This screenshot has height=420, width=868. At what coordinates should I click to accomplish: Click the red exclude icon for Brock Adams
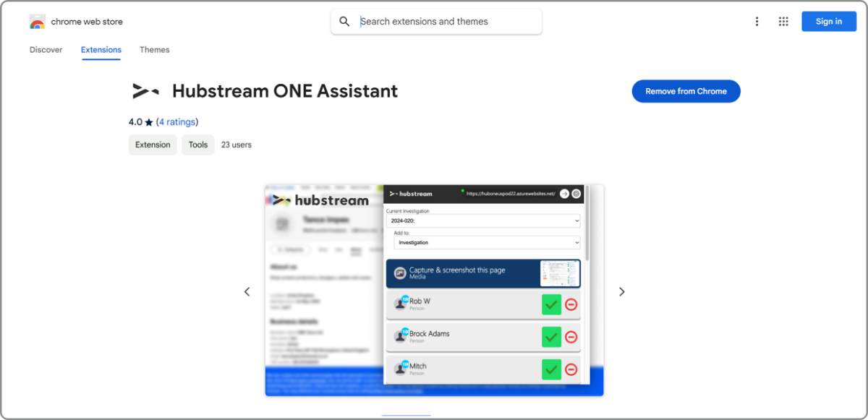[571, 337]
